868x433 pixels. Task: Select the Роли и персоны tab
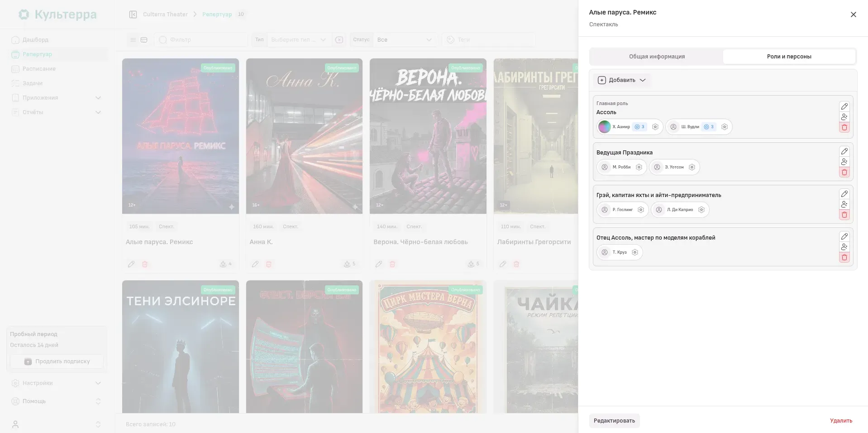click(x=789, y=57)
